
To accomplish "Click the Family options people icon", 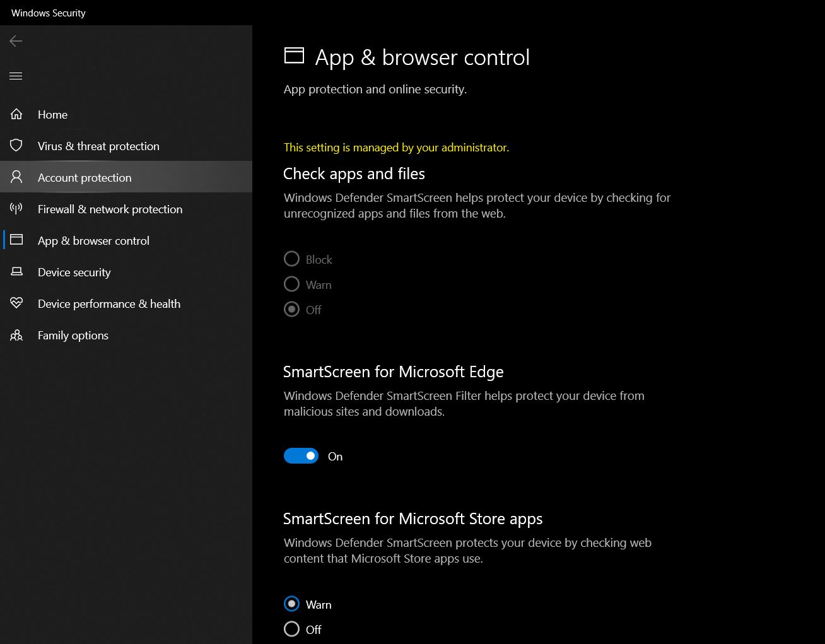I will (x=16, y=335).
